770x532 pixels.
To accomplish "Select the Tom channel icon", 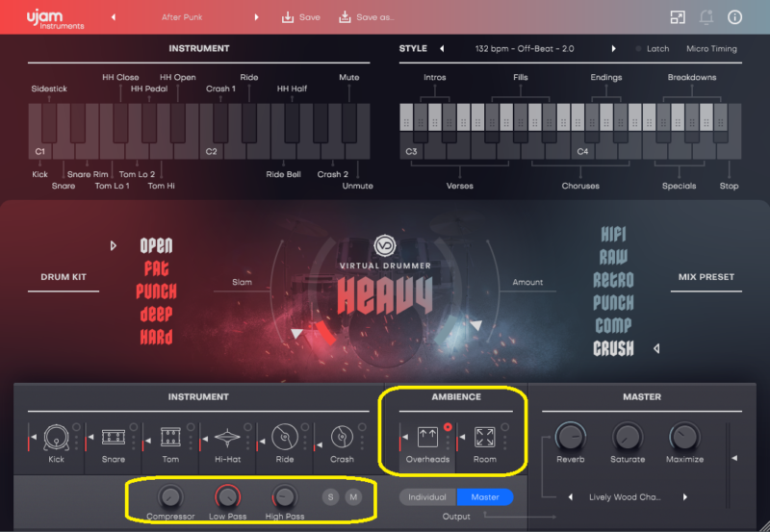I will coord(170,438).
